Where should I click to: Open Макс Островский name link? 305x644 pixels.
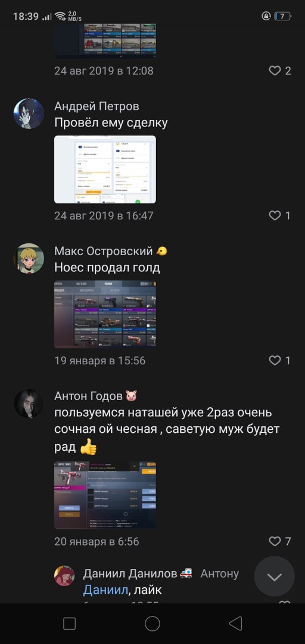click(x=104, y=251)
